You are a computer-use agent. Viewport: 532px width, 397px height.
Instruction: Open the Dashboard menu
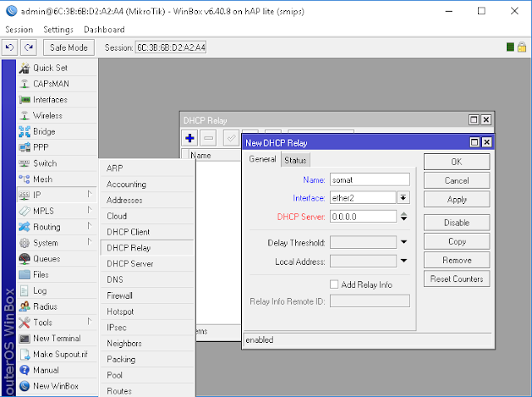pos(104,29)
